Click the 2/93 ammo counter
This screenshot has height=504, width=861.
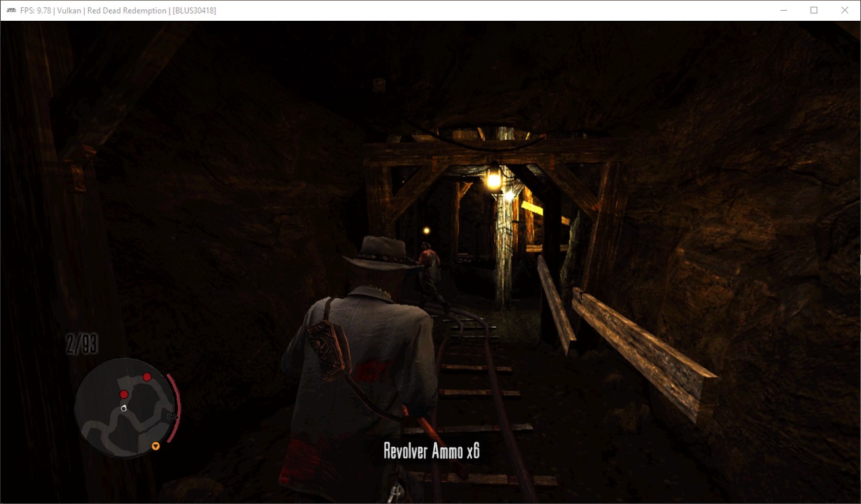[x=82, y=344]
